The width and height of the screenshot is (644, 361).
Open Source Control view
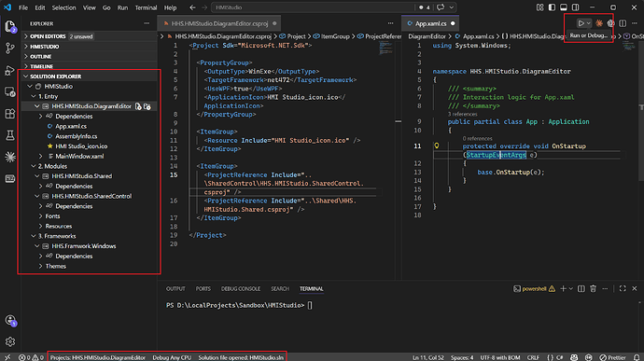point(10,49)
